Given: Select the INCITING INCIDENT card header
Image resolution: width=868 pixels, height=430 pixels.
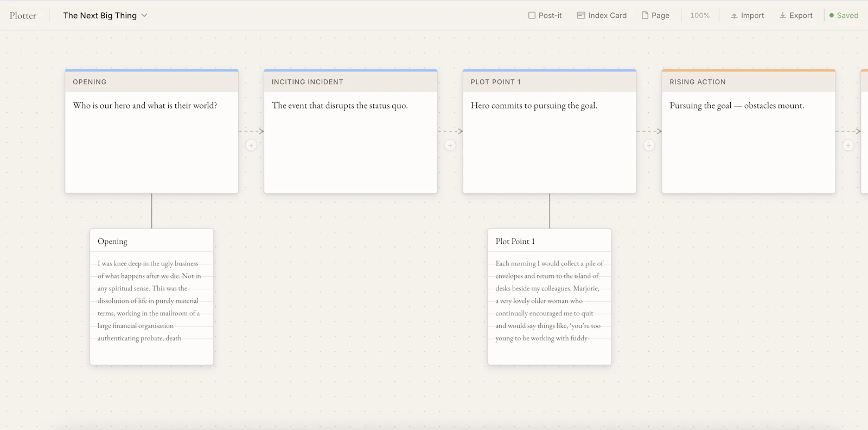Looking at the screenshot, I should [350, 81].
